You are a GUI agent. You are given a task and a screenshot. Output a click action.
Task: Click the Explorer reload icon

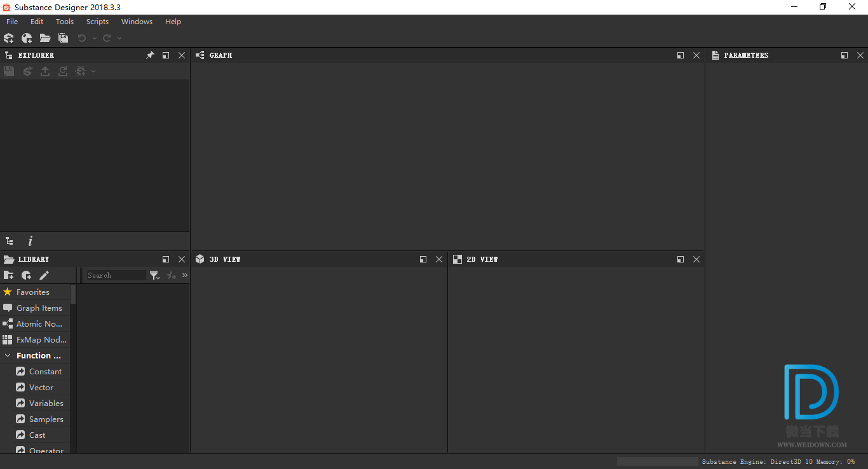63,71
